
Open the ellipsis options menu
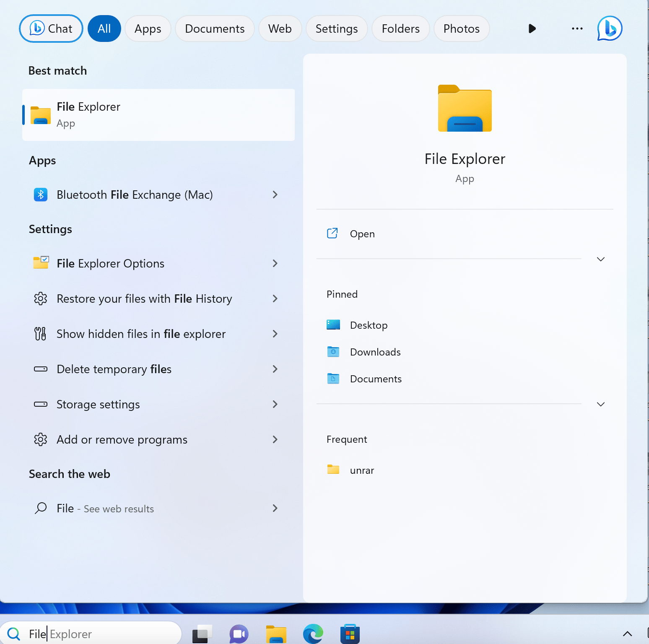point(577,28)
